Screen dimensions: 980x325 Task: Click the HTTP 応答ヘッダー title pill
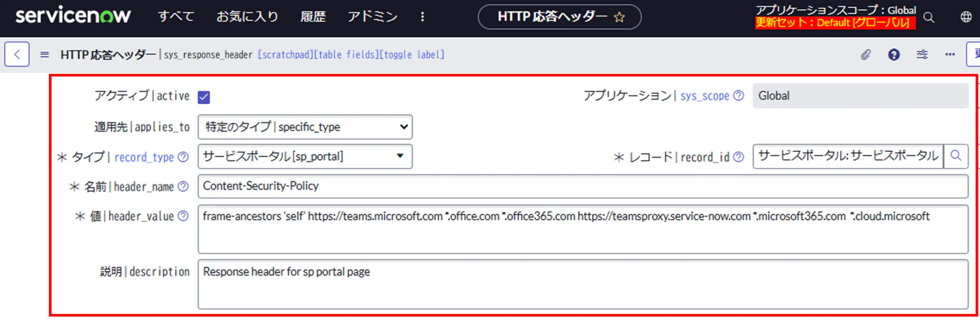point(560,17)
